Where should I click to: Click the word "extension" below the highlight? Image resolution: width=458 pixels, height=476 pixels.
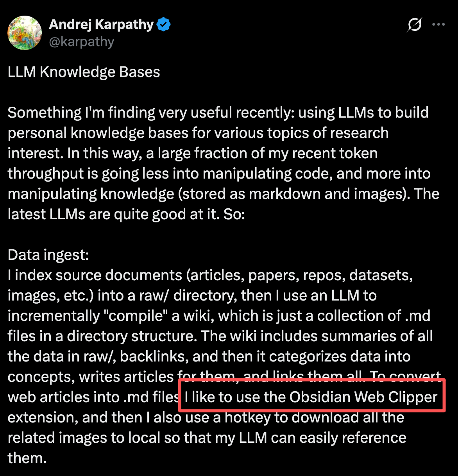[x=41, y=417]
